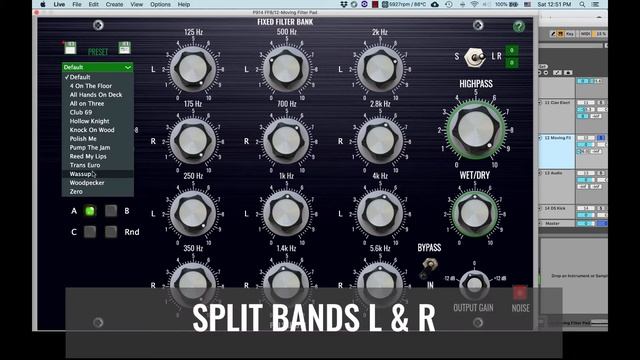Choose the Club 69 preset

click(x=98, y=112)
